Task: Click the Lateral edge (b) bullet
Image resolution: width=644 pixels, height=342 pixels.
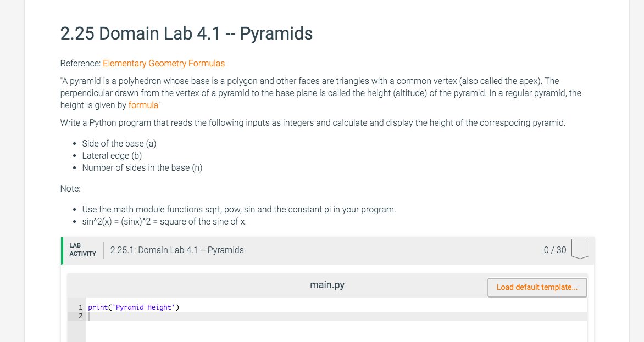Action: point(112,156)
